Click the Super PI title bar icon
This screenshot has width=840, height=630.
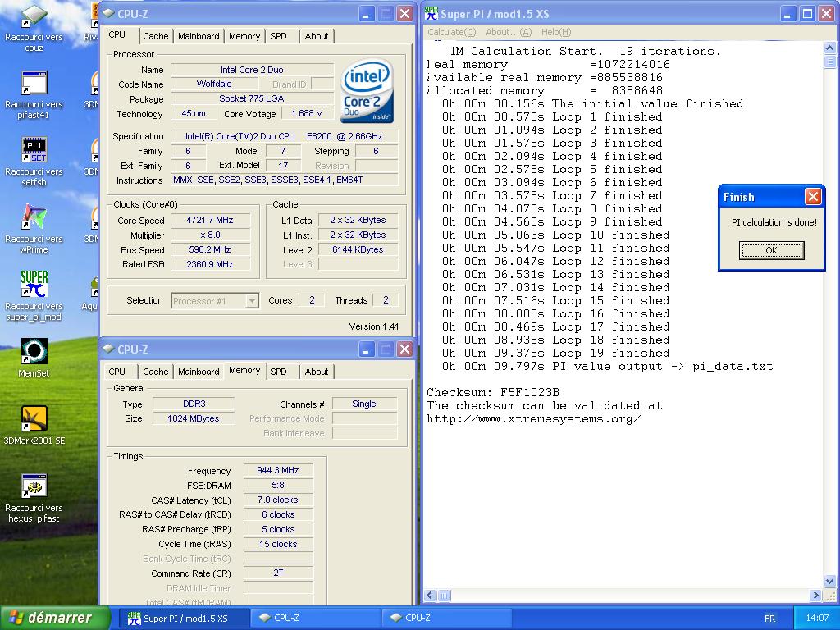pos(431,14)
